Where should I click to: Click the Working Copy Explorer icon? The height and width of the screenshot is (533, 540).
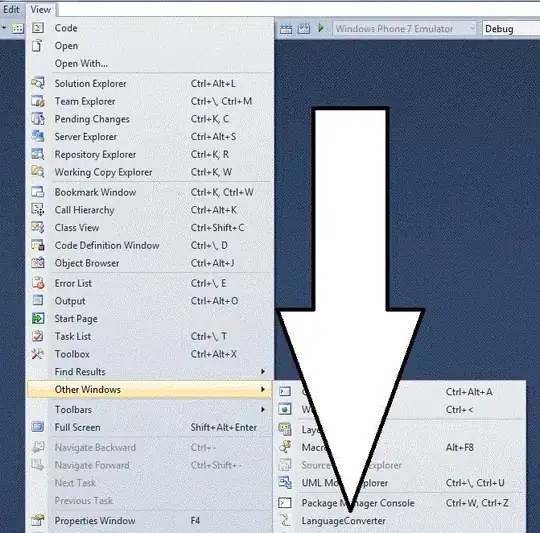tap(38, 171)
